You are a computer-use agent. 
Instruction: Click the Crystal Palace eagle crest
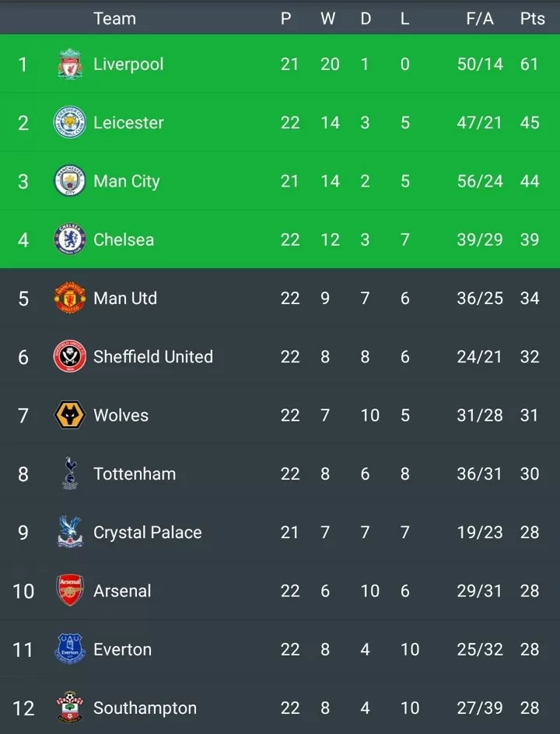click(70, 532)
